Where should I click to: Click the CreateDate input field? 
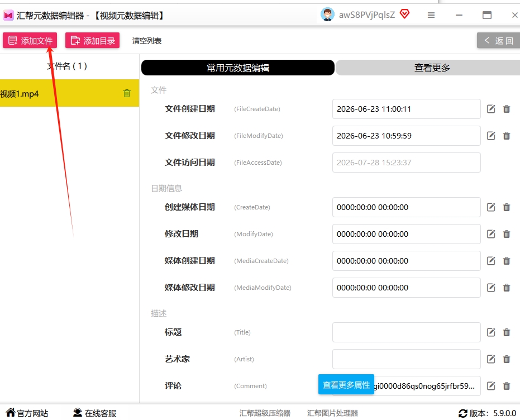pyautogui.click(x=406, y=207)
